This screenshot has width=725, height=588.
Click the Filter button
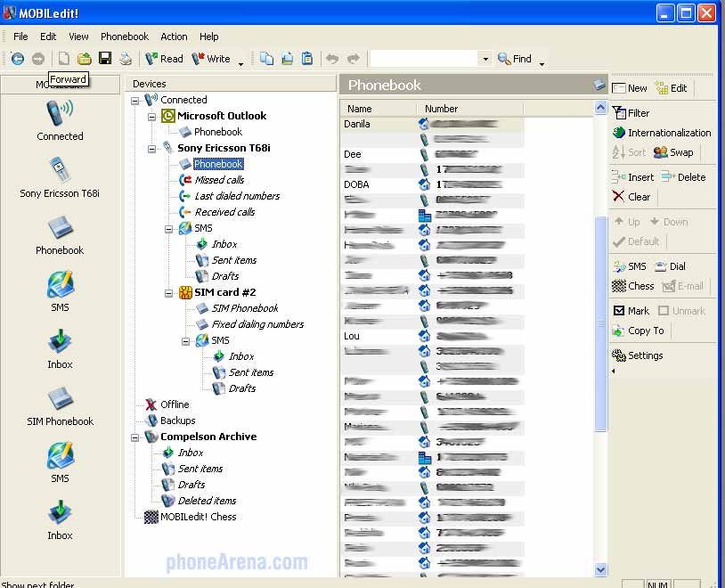(631, 113)
